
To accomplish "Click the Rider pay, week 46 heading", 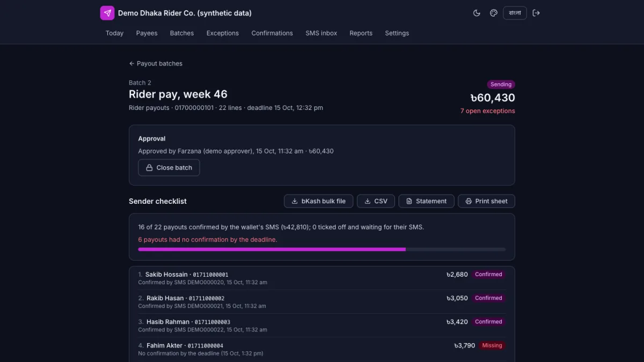I will [x=178, y=94].
